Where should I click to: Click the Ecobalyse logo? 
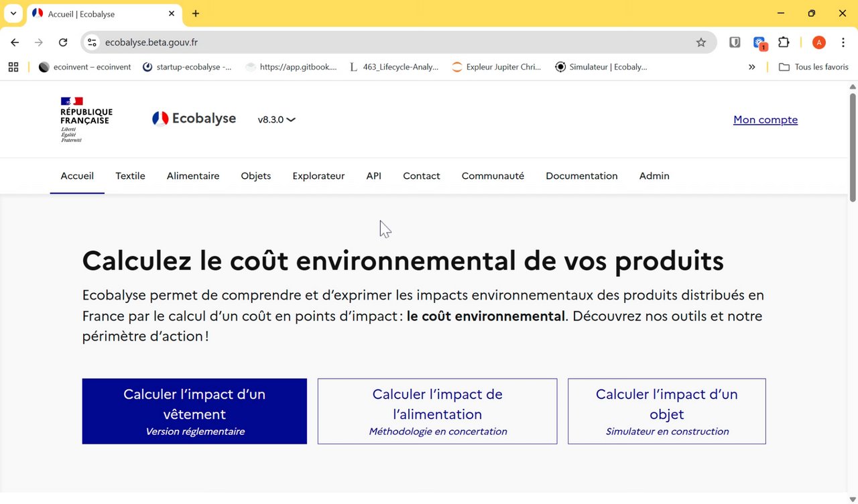point(194,119)
